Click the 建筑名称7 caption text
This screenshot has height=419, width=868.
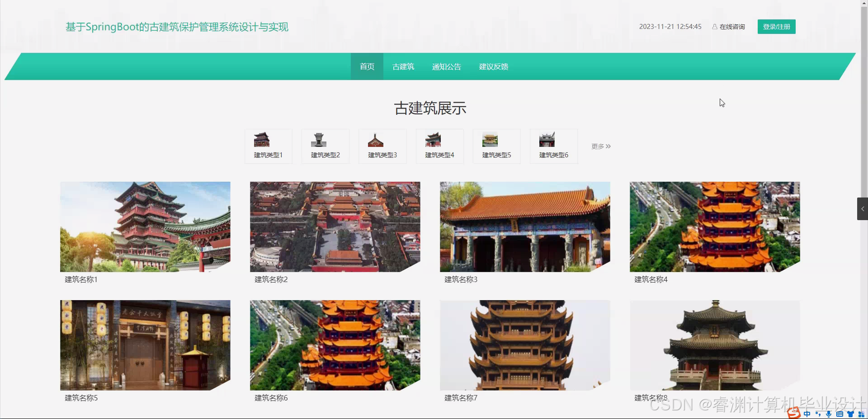point(461,398)
